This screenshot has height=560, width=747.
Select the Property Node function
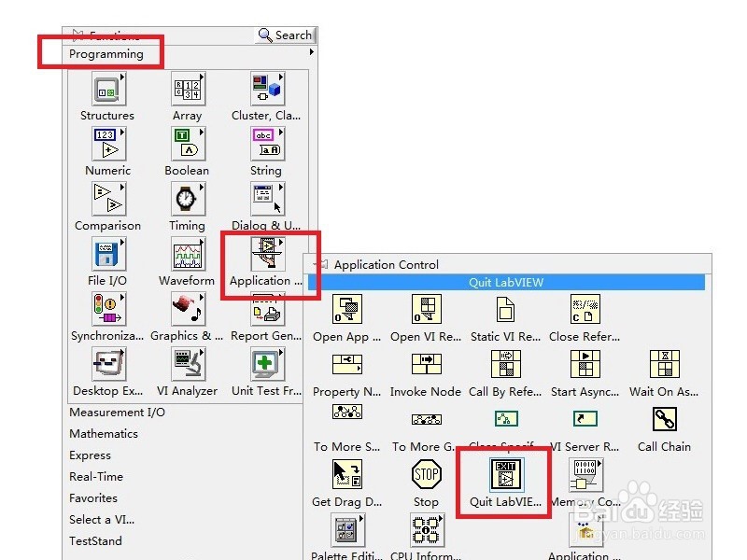[x=346, y=364]
